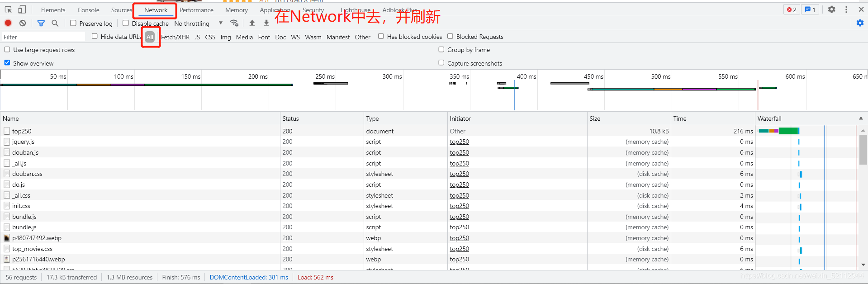Click the p2561716440.webp file icon

(6, 259)
